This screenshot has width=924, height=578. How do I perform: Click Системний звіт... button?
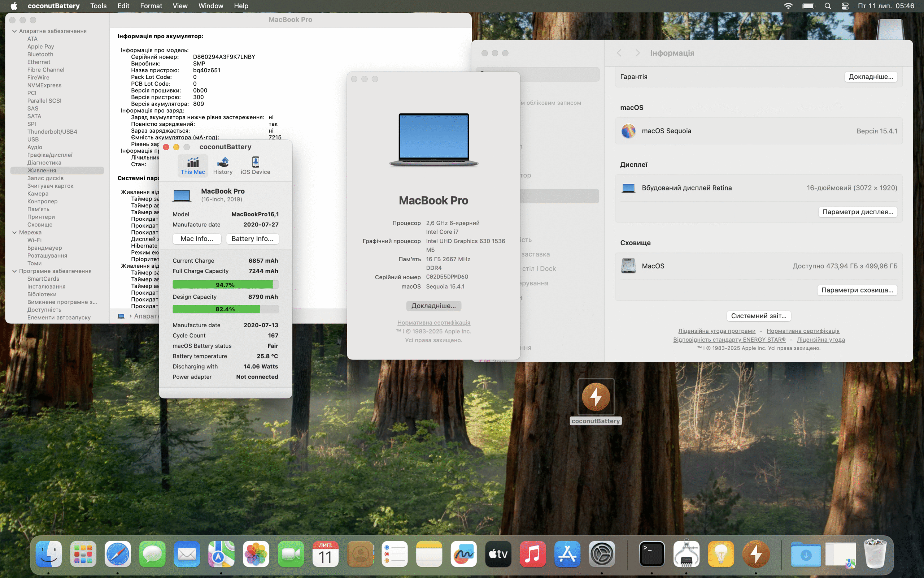tap(758, 316)
